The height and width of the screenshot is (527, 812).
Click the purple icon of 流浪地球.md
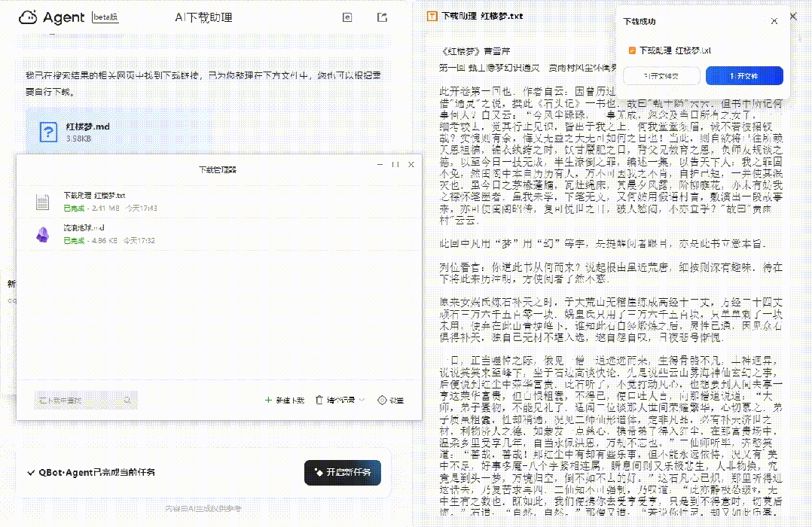pos(43,233)
